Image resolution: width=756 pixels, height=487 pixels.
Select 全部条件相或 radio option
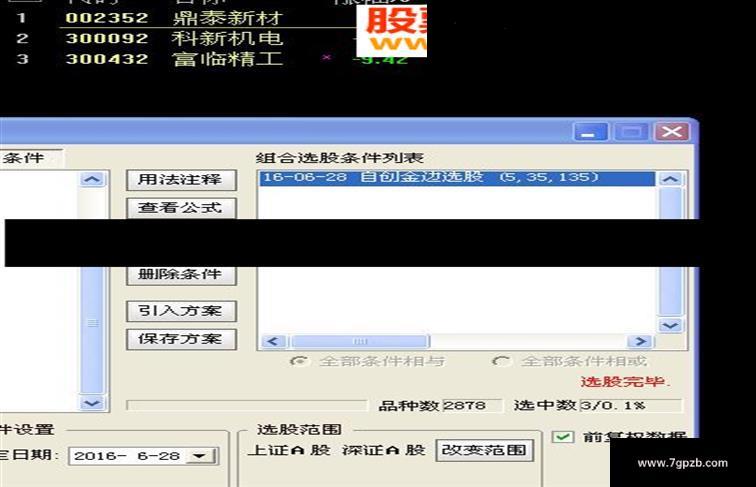570,361
